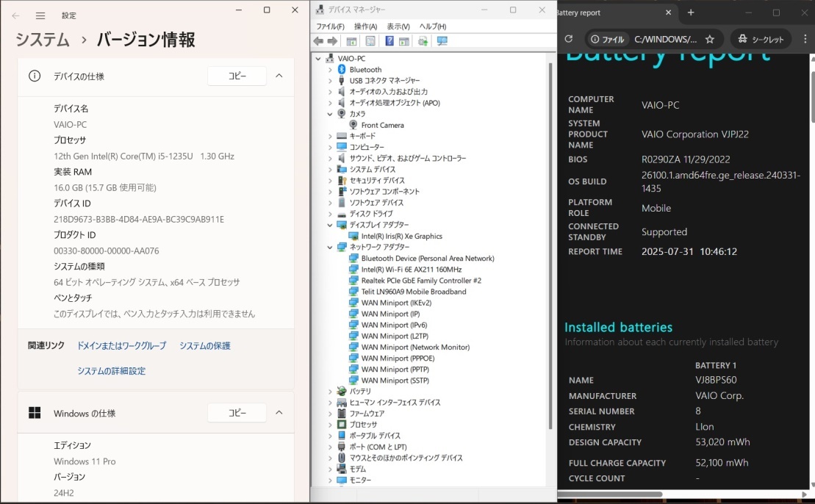Toggle the console tree pane in Device Manager

351,41
